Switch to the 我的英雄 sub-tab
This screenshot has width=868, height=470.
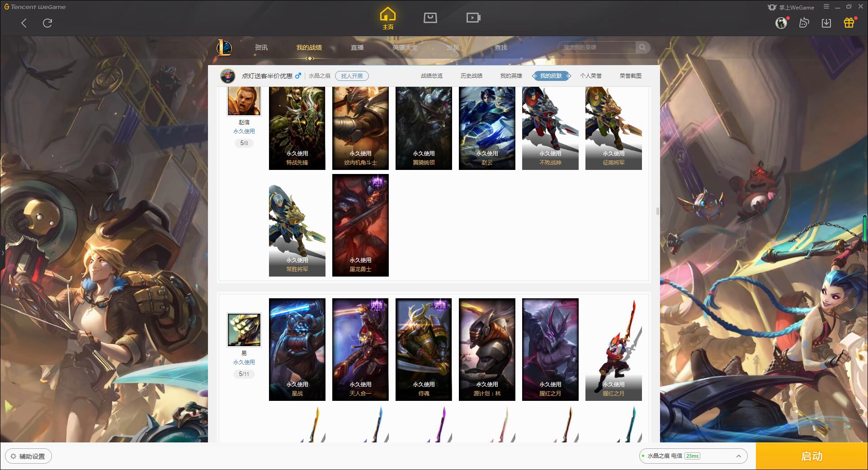coord(511,76)
